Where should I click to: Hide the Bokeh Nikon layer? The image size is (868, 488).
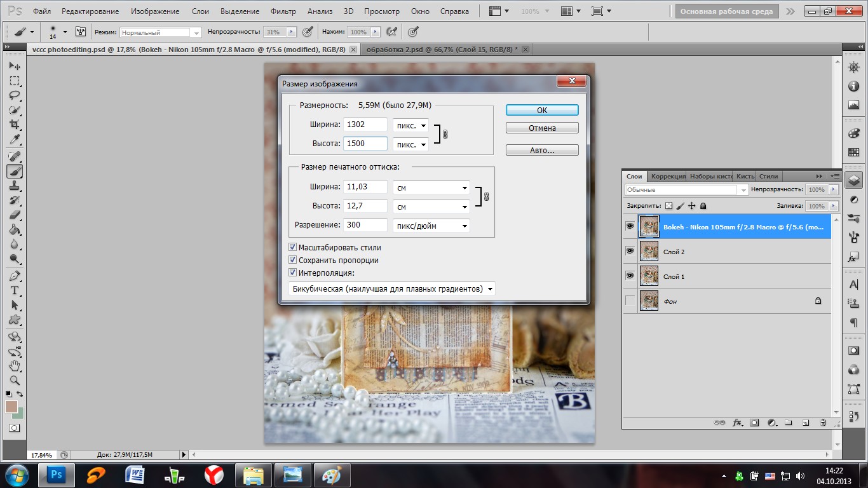(x=630, y=226)
